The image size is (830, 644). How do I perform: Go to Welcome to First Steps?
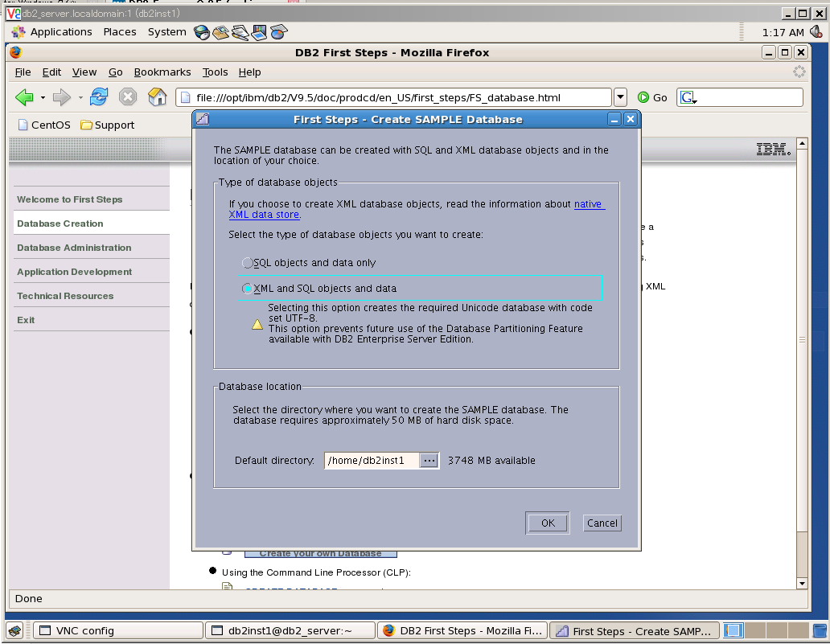click(69, 199)
